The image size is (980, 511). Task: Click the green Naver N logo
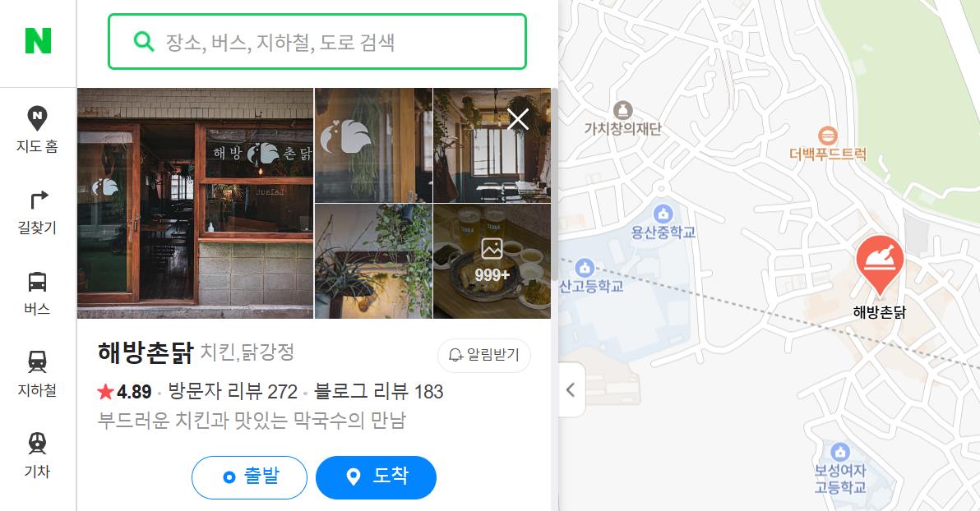click(x=38, y=40)
